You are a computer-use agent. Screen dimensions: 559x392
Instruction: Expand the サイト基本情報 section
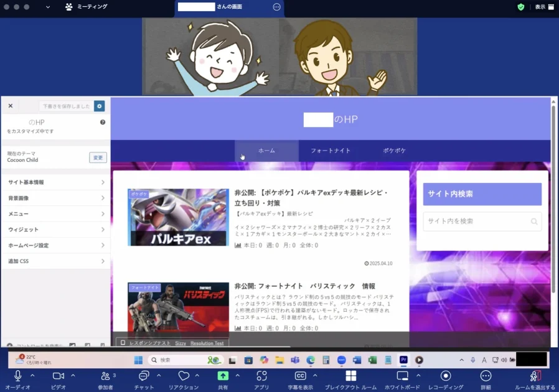tap(56, 182)
